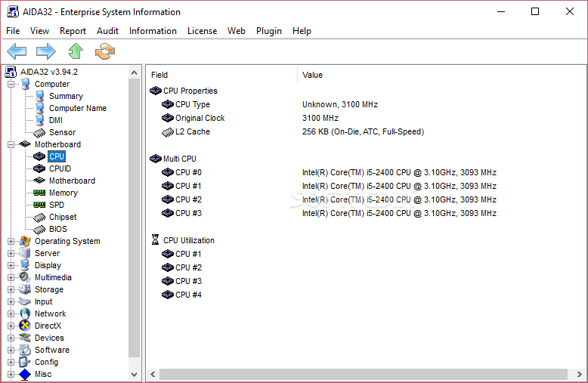Select the highlighted CPU tree item
This screenshot has width=588, height=383.
57,156
